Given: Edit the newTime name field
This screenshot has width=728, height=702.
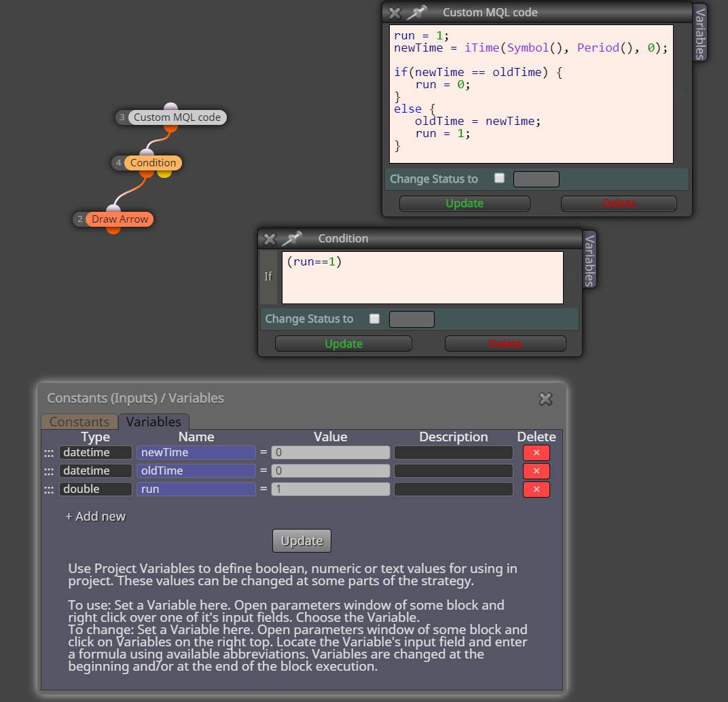Looking at the screenshot, I should [x=196, y=453].
